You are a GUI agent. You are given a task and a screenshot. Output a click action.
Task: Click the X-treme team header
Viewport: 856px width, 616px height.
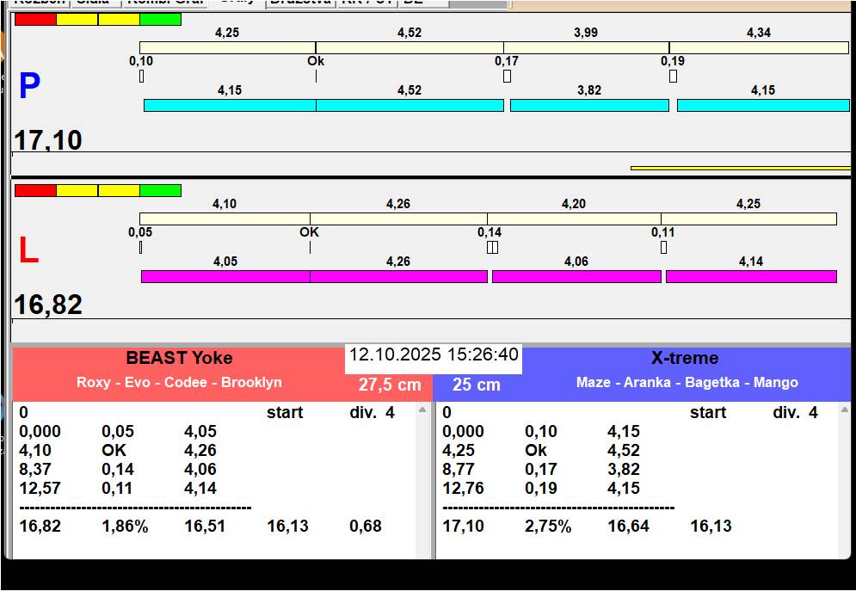pyautogui.click(x=685, y=359)
